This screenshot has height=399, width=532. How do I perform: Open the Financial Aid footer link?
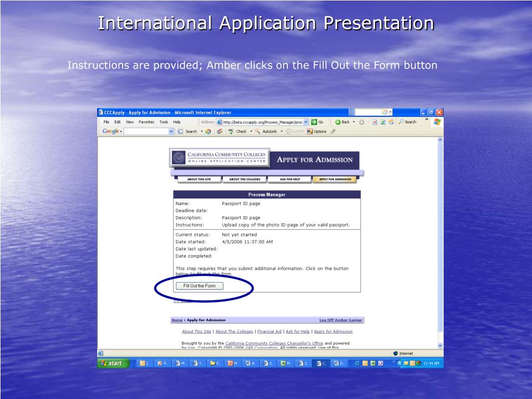[x=270, y=331]
